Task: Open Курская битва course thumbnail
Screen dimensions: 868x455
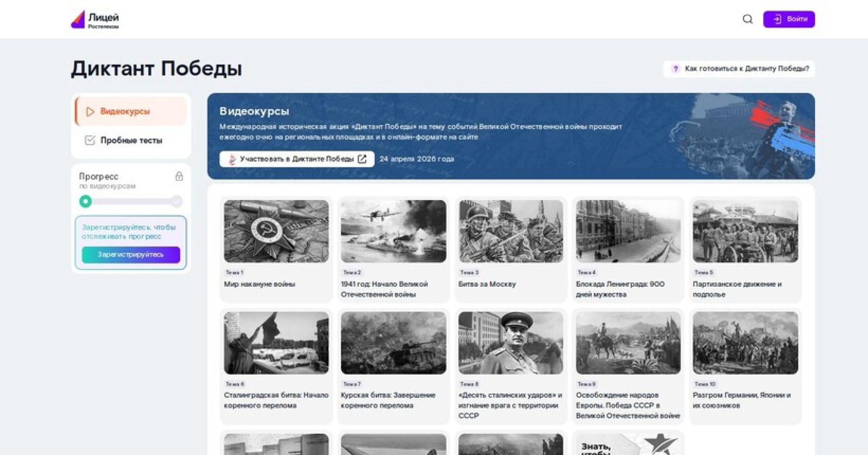Action: pyautogui.click(x=393, y=343)
